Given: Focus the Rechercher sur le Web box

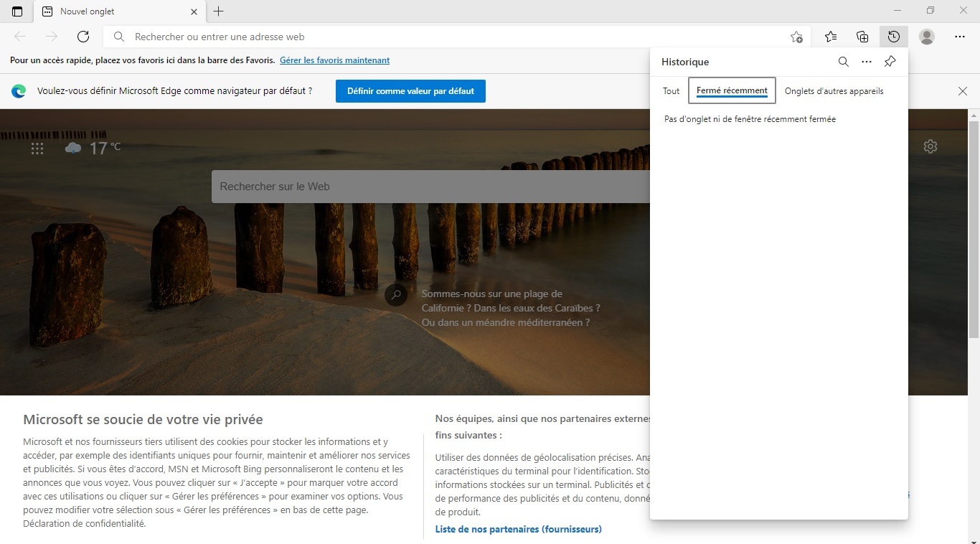Looking at the screenshot, I should [430, 187].
